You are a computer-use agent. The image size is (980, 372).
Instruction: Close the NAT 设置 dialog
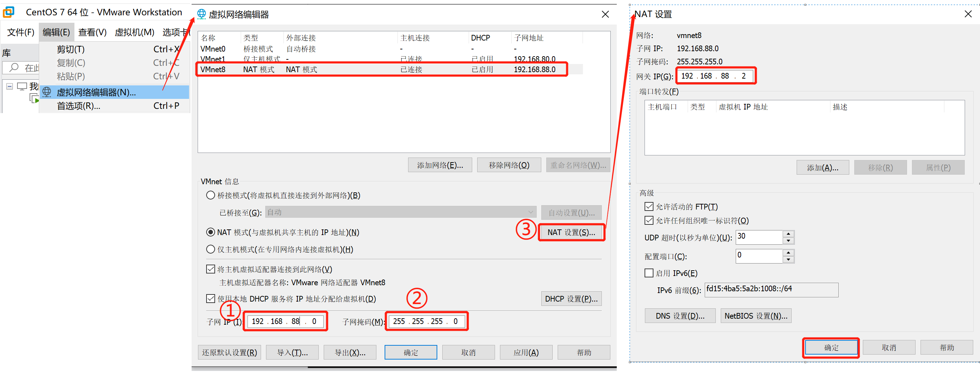point(968,14)
